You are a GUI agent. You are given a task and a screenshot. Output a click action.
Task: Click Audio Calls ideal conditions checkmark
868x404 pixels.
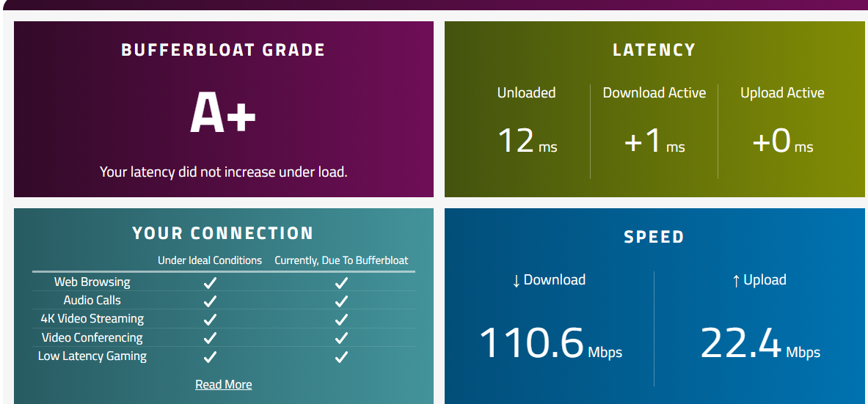210,301
